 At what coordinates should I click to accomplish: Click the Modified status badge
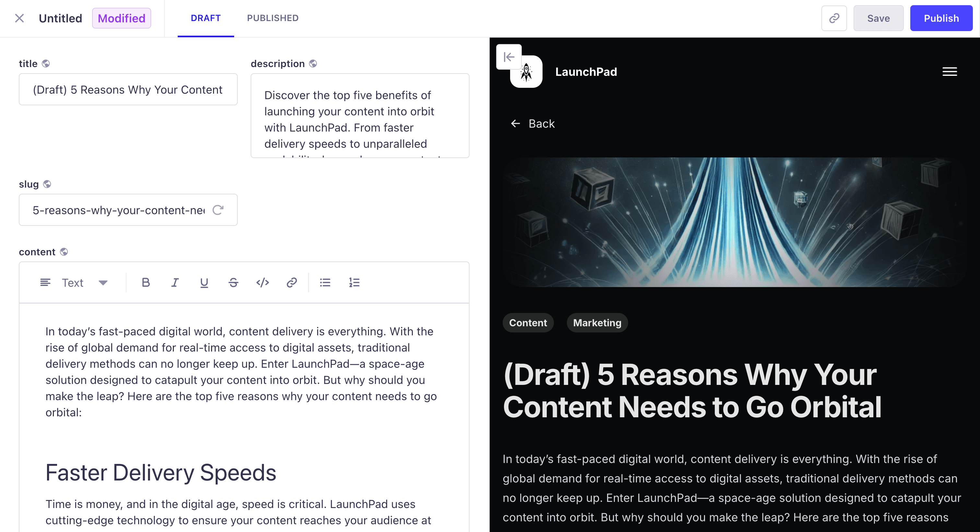[x=121, y=18]
